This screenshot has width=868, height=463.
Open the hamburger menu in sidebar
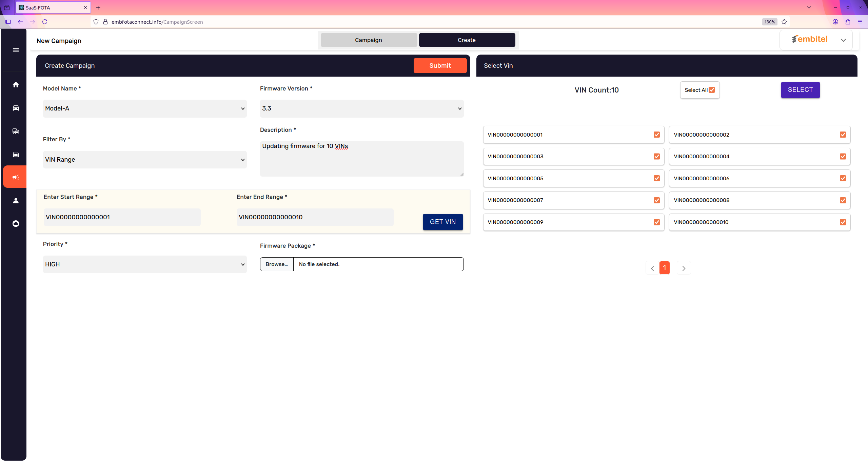click(16, 50)
